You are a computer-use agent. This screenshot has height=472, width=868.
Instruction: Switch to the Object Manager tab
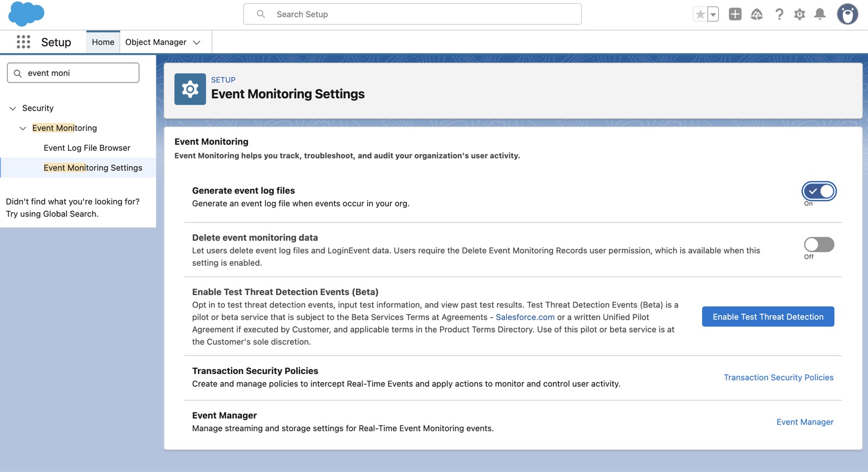pos(156,42)
